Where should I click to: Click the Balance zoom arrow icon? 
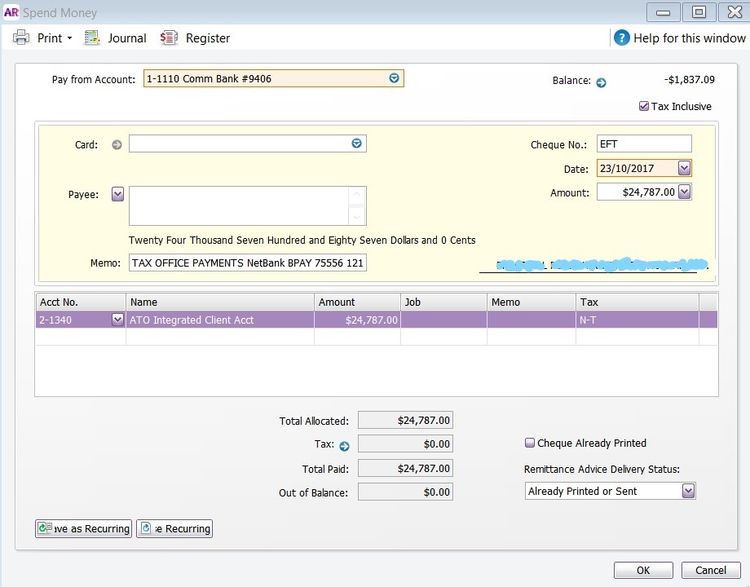601,82
